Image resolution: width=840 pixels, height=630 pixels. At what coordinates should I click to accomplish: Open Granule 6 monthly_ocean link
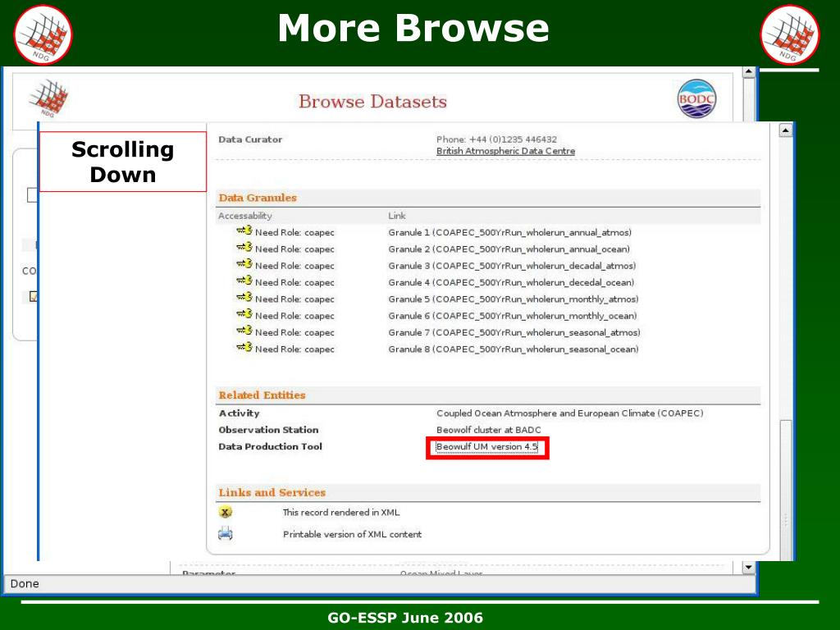click(x=513, y=316)
